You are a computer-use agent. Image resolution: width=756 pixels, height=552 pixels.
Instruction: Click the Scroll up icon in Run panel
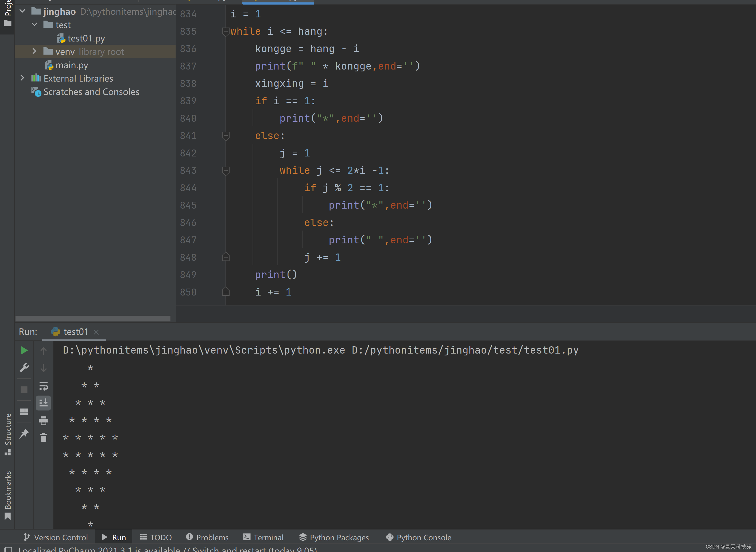click(45, 351)
